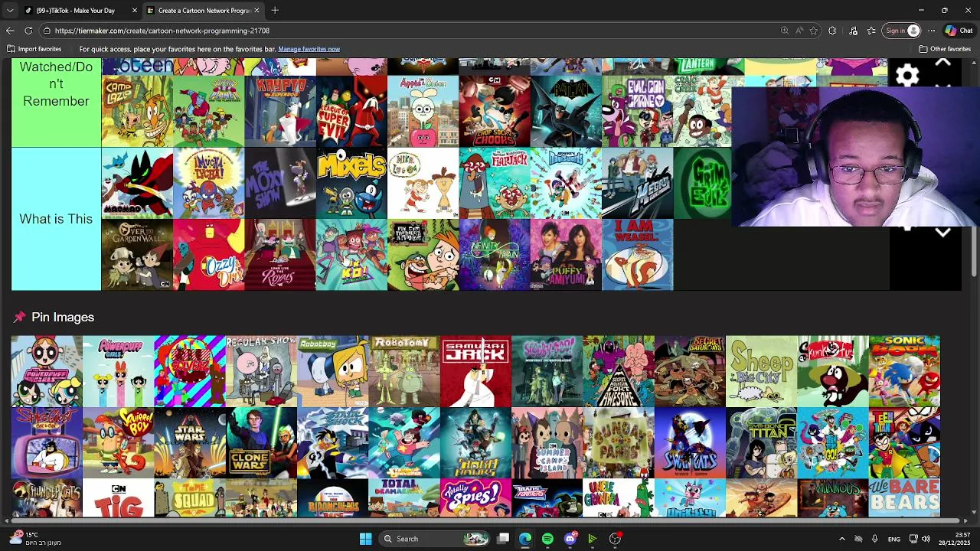Select the Ozzy & Drix thumbnail

pos(208,255)
